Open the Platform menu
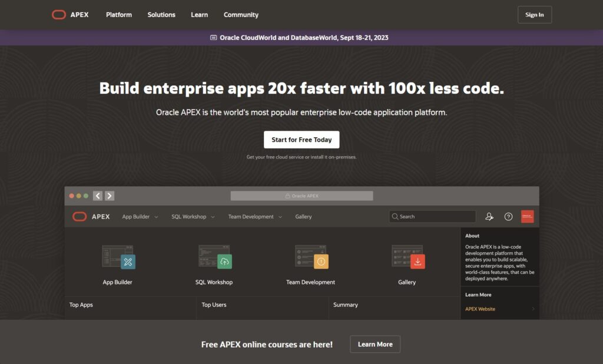 [119, 15]
